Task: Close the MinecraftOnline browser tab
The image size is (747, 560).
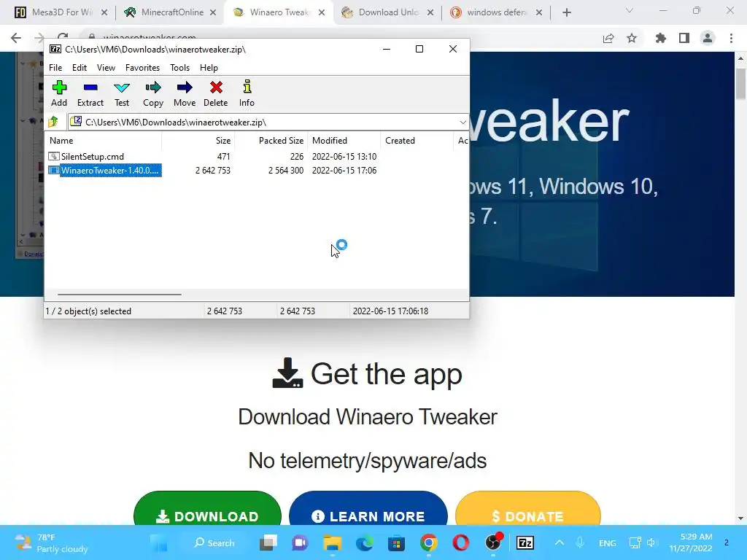Action: [213, 12]
